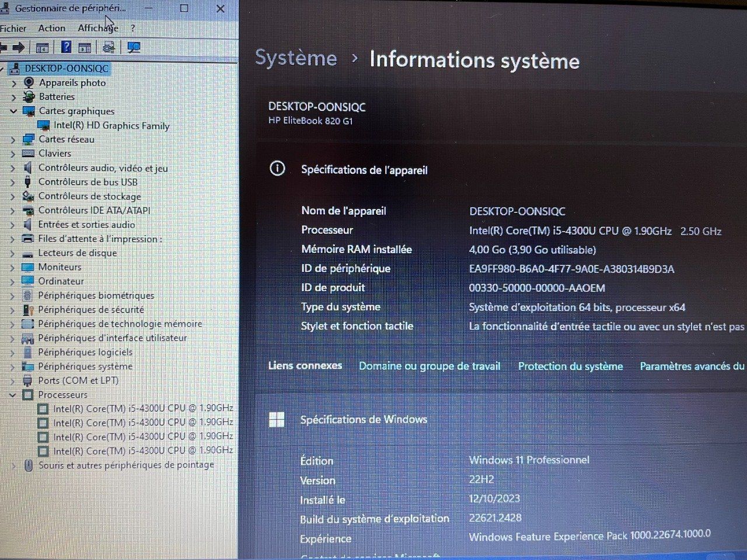Click the Files d'attente à l'impression printer icon
The image size is (747, 560).
pos(27,239)
